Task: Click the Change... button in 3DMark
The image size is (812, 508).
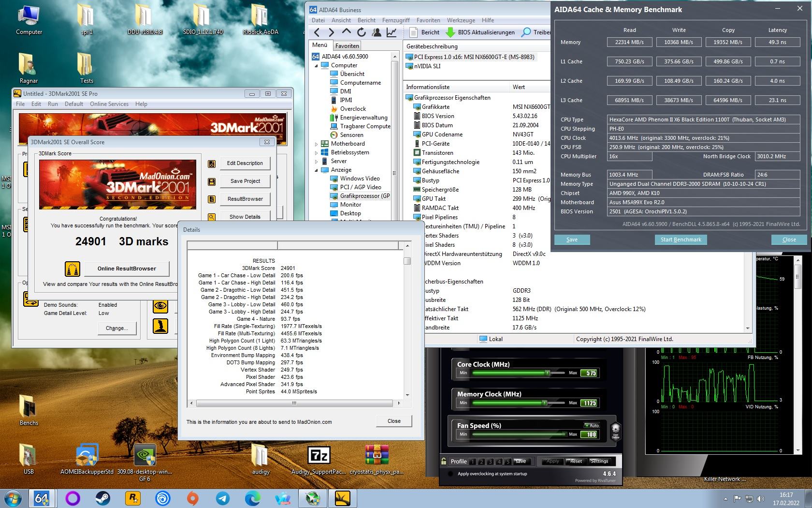Action: [x=116, y=328]
